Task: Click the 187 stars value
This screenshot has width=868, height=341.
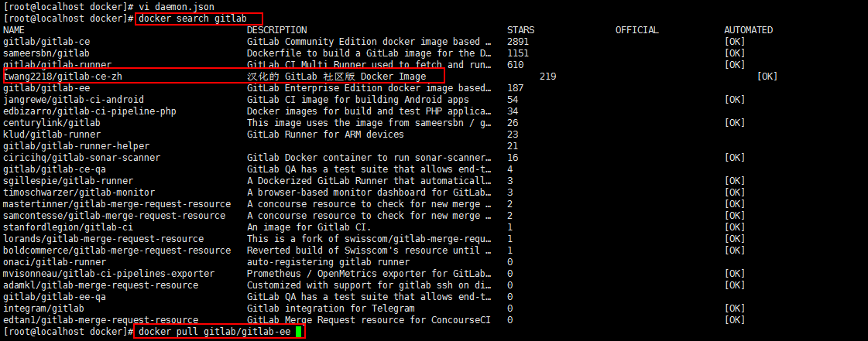Action: (x=515, y=88)
